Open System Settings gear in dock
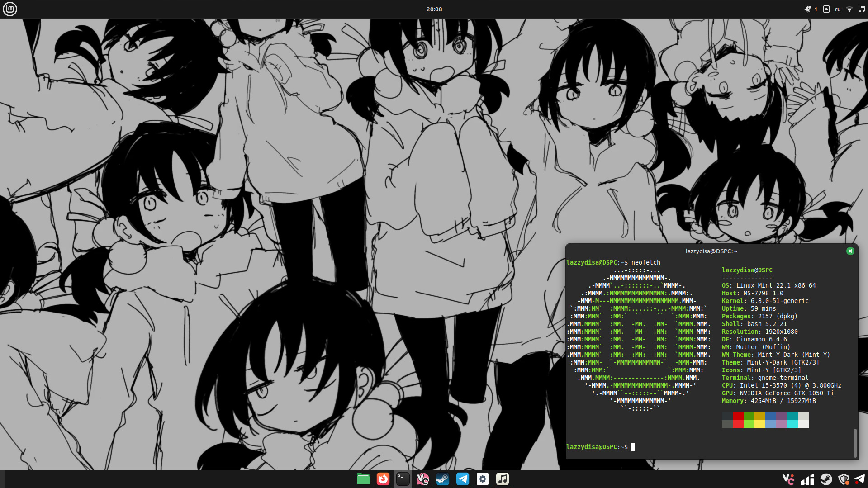This screenshot has width=868, height=488. 482,479
